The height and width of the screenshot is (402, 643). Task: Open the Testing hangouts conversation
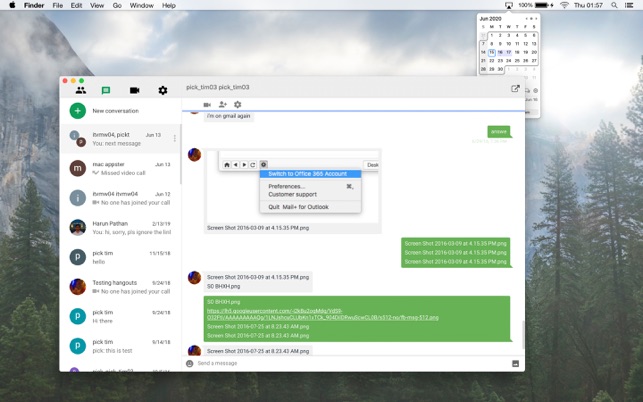(121, 287)
